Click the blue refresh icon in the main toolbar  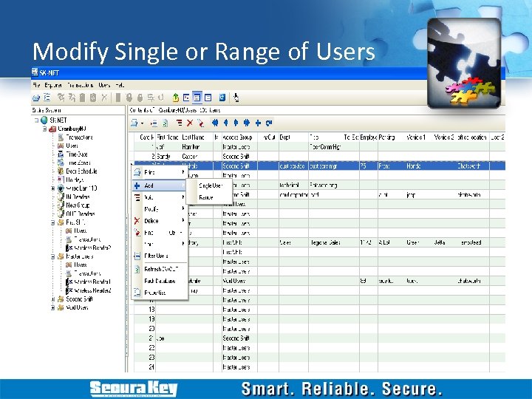[222, 98]
